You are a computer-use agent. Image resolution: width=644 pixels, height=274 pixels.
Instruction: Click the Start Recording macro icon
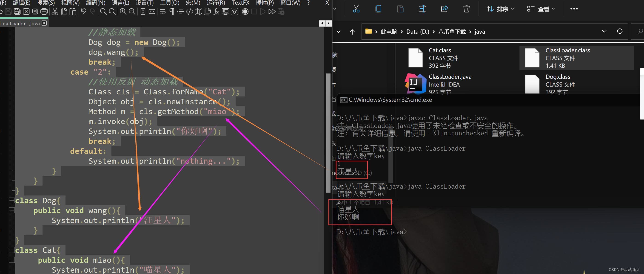click(245, 12)
